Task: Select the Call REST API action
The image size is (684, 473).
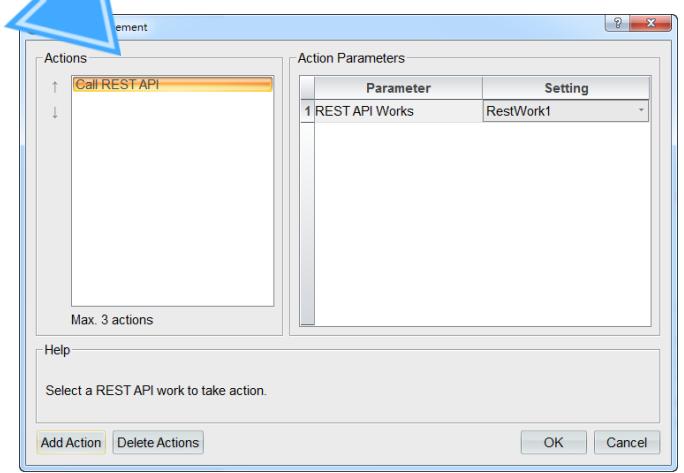Action: click(173, 84)
